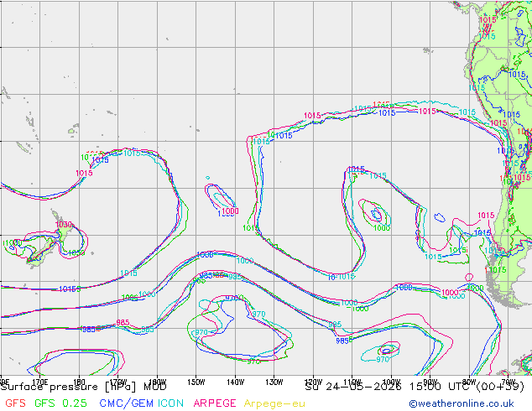Select the yellow Arpege-eu legend label

pyautogui.click(x=274, y=403)
